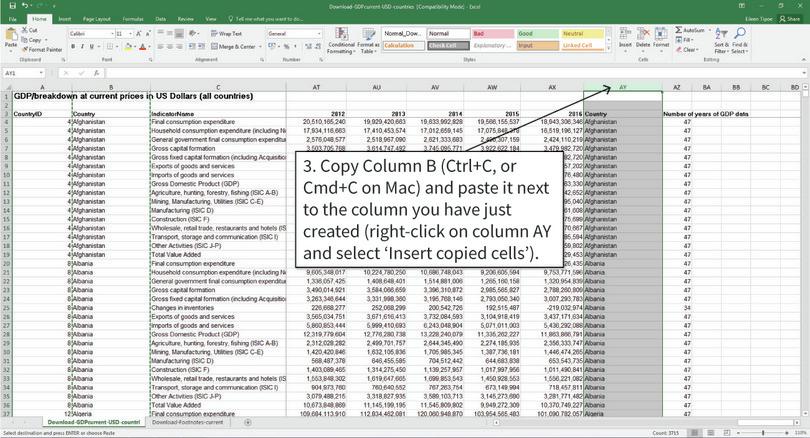Switch to the Data ribbon tab
The image size is (810, 438).
tap(161, 19)
